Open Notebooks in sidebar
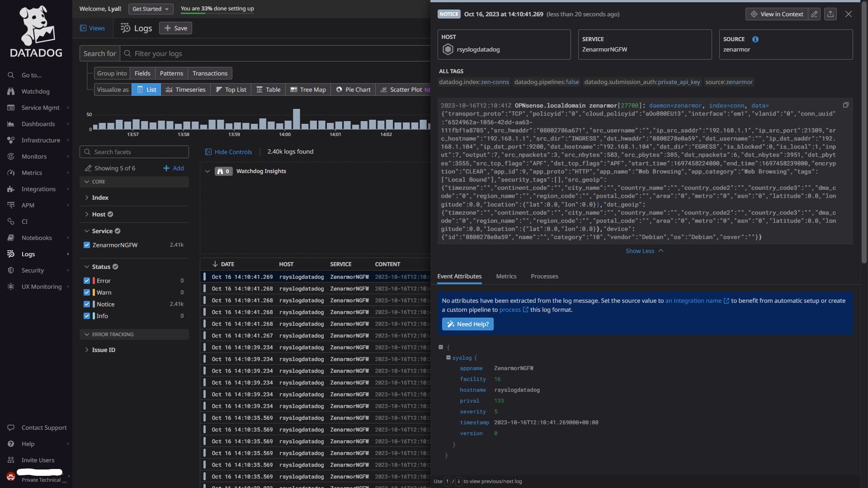The width and height of the screenshot is (868, 488). (x=37, y=238)
